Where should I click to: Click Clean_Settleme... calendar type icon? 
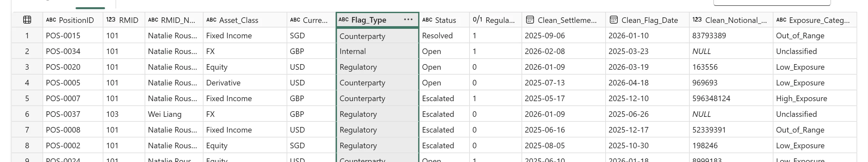530,20
